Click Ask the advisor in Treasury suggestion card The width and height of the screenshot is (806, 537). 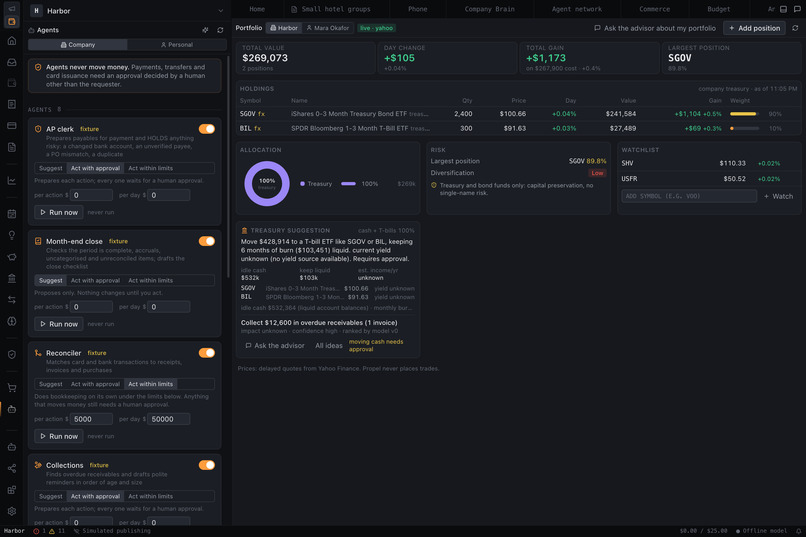tap(274, 346)
